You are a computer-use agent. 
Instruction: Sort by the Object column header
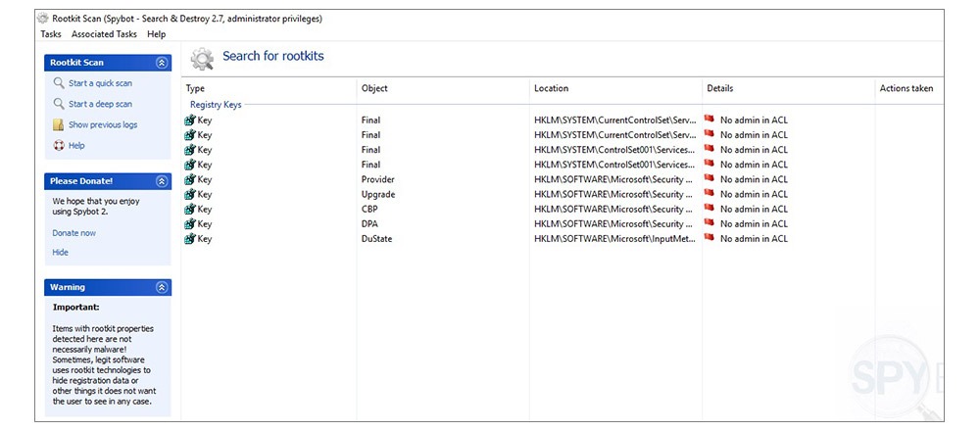(443, 88)
